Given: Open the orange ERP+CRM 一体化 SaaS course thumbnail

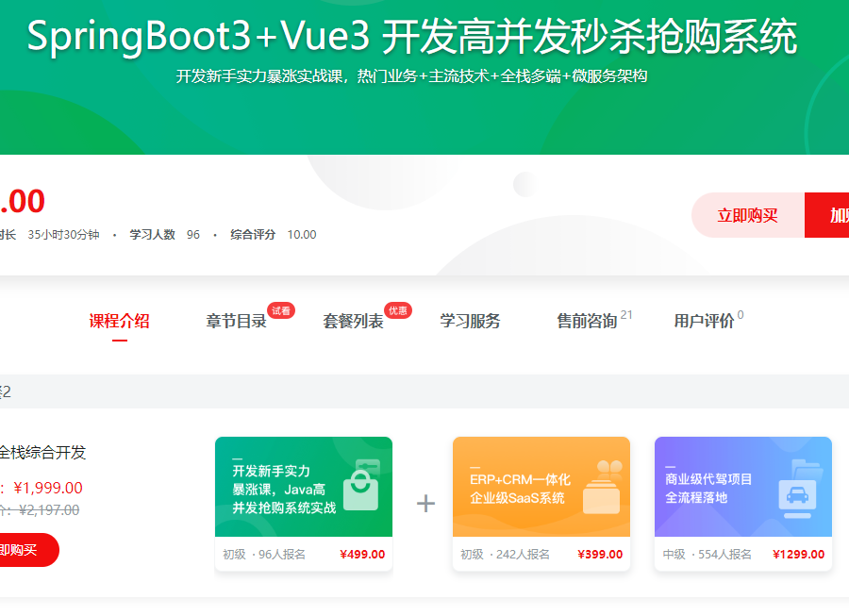Looking at the screenshot, I should 542,488.
